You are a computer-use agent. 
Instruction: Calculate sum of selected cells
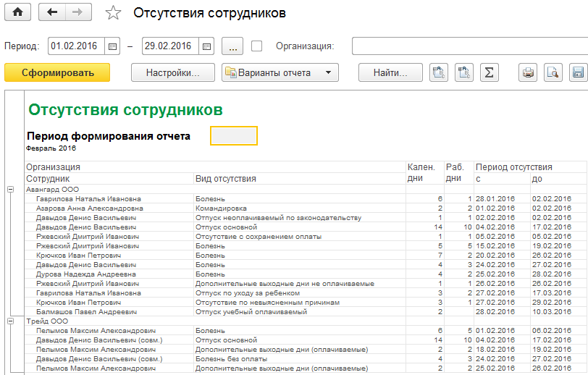(x=490, y=72)
